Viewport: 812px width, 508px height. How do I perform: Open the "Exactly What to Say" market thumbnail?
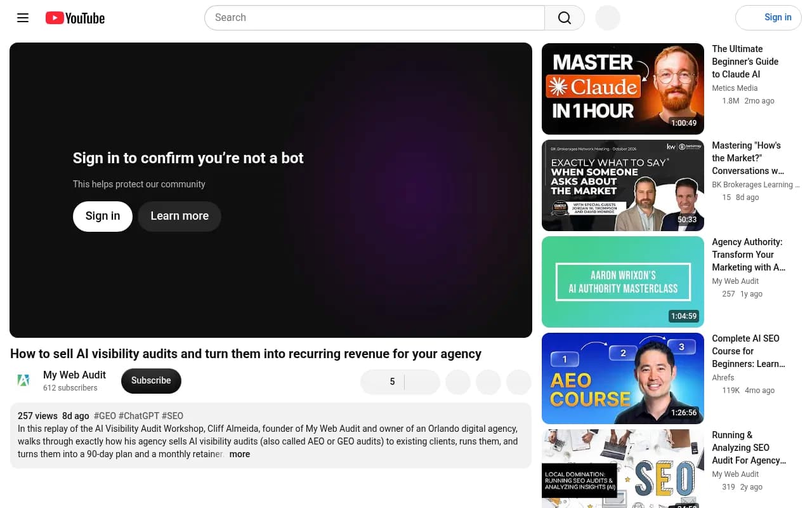tap(623, 185)
